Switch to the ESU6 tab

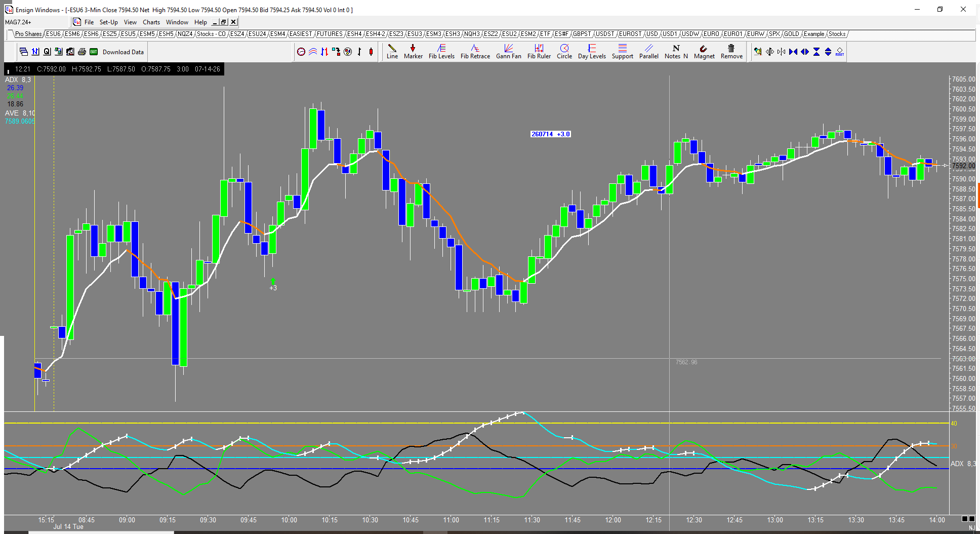tap(53, 34)
